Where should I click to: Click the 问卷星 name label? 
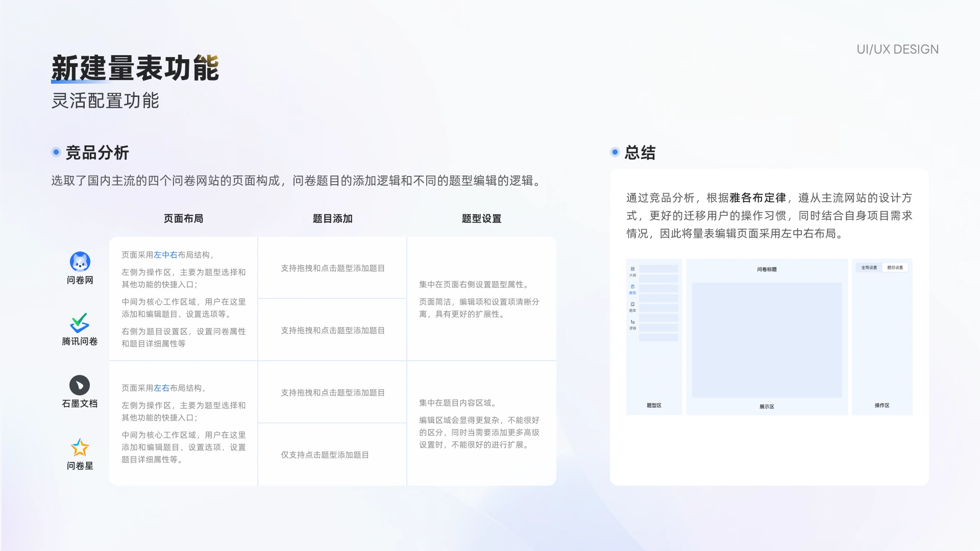[x=80, y=466]
